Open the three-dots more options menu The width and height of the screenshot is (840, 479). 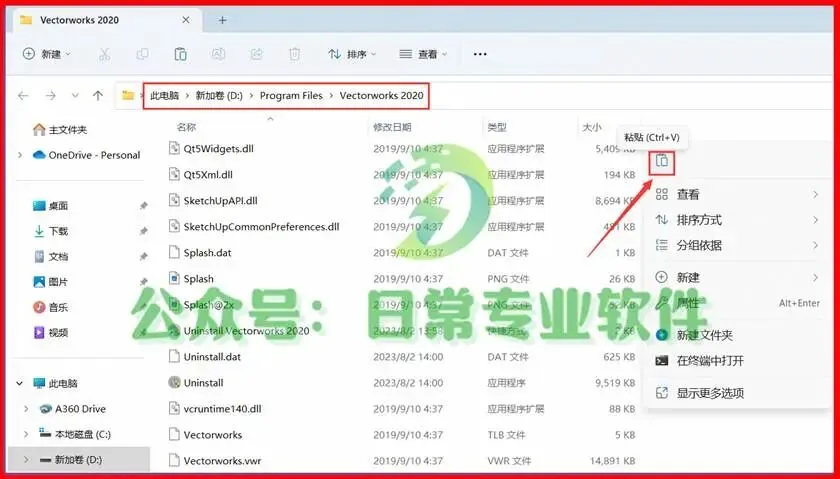pos(480,54)
